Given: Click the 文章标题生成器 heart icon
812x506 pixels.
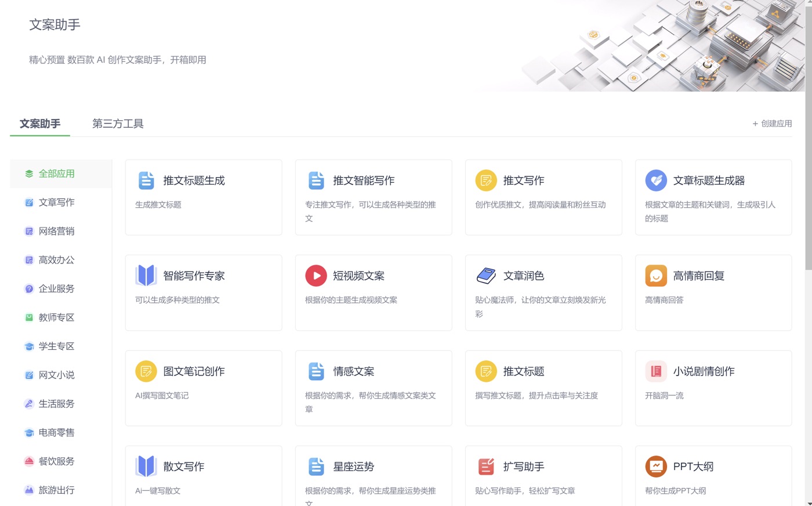Looking at the screenshot, I should point(656,180).
